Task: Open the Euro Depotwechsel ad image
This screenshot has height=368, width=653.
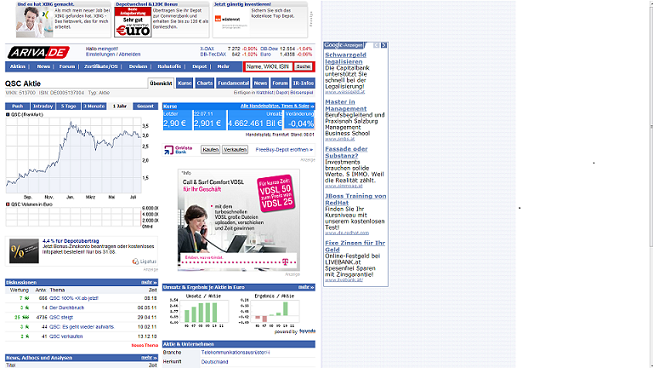Action: coord(133,22)
